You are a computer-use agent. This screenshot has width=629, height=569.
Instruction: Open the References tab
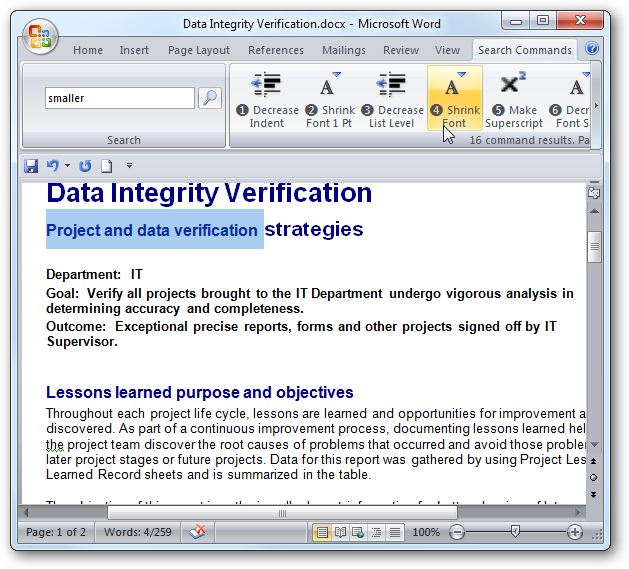pyautogui.click(x=276, y=50)
